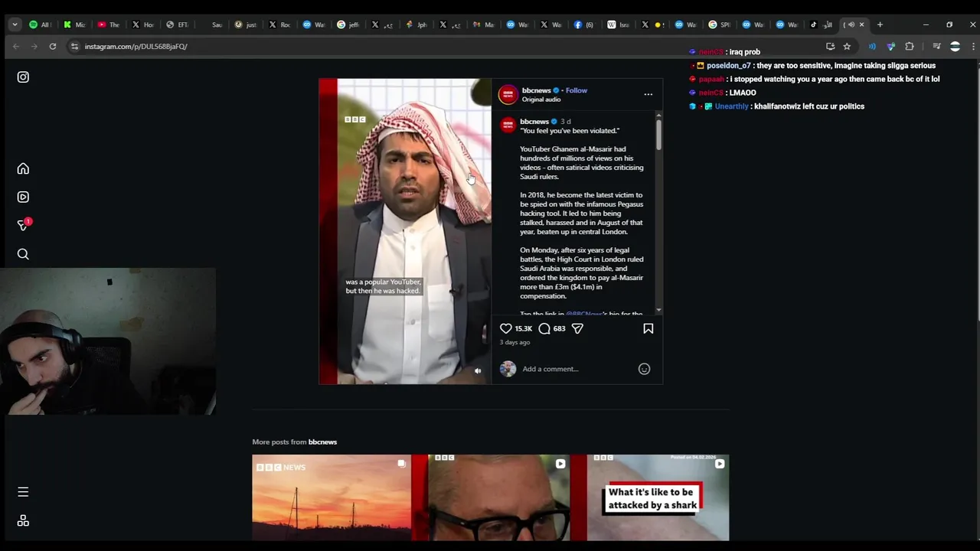This screenshot has width=980, height=551.
Task: Open comments via the speech bubble icon
Action: [x=544, y=328]
